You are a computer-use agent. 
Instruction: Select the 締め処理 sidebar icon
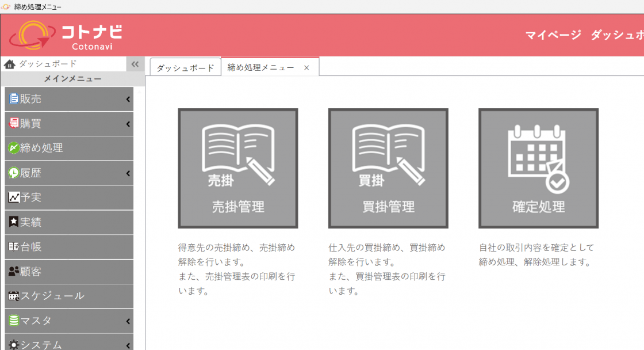coord(14,149)
